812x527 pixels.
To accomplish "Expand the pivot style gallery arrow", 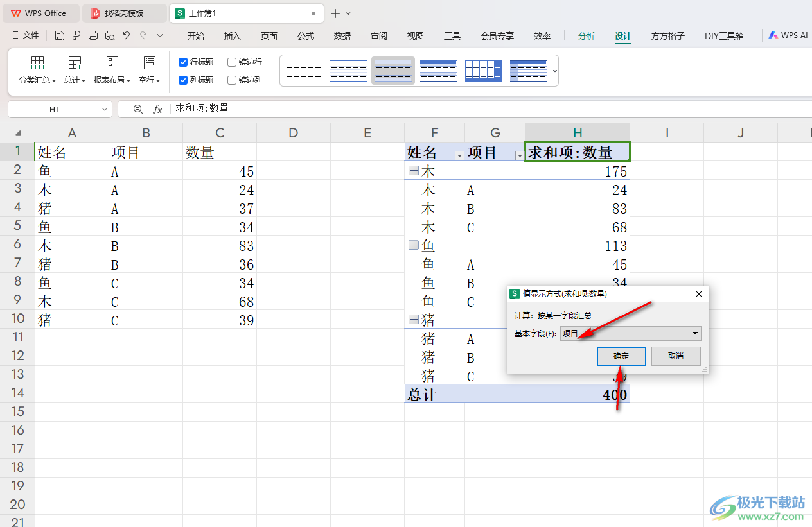I will [x=555, y=71].
